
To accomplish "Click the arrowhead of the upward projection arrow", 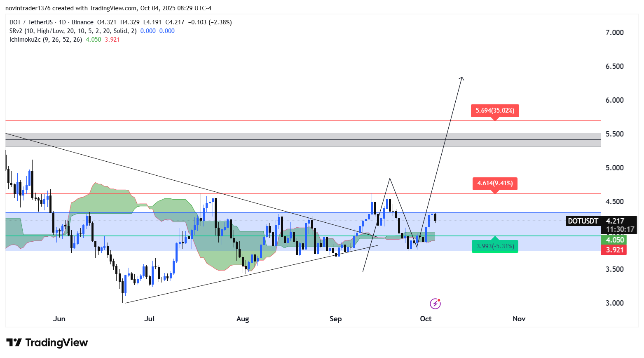I will pos(462,78).
